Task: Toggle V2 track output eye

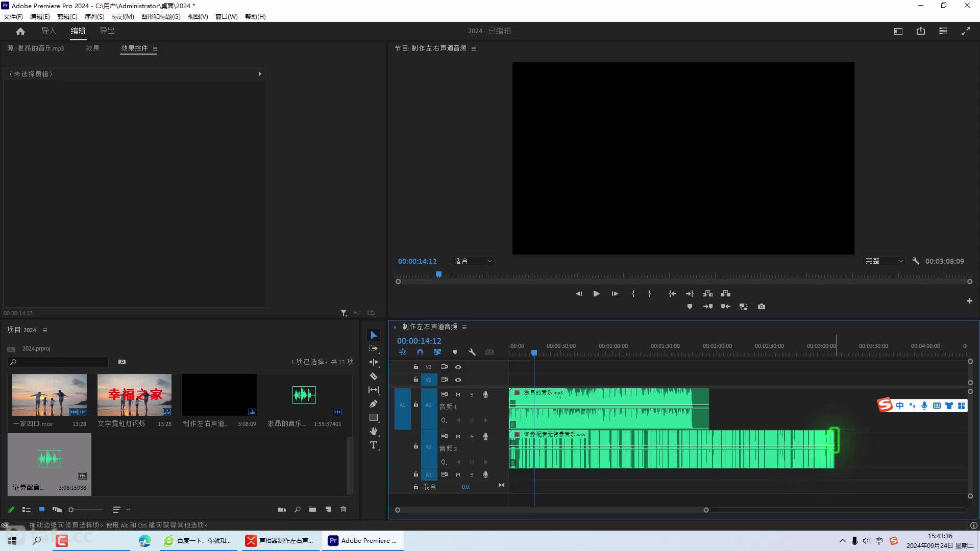Action: pos(458,367)
